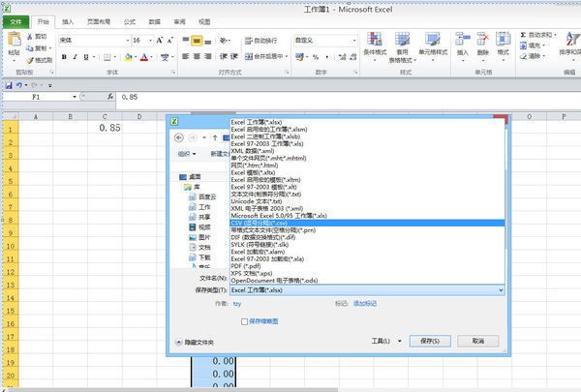Screen dimensions: 581x392
Task: Click the 取消 button in the dialog
Action: [x=477, y=341]
